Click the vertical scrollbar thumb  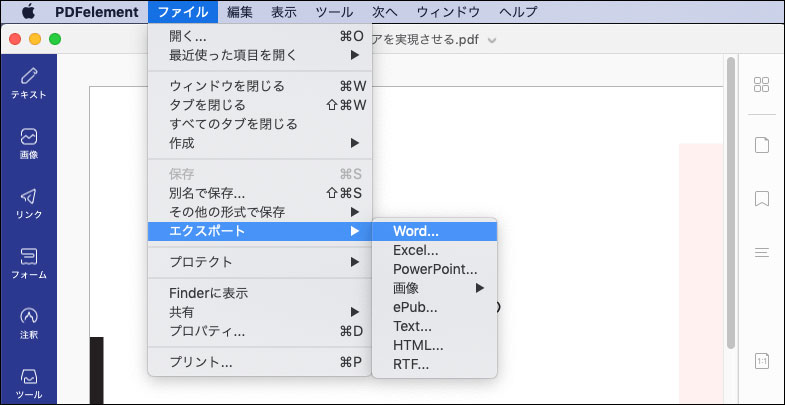(731, 203)
